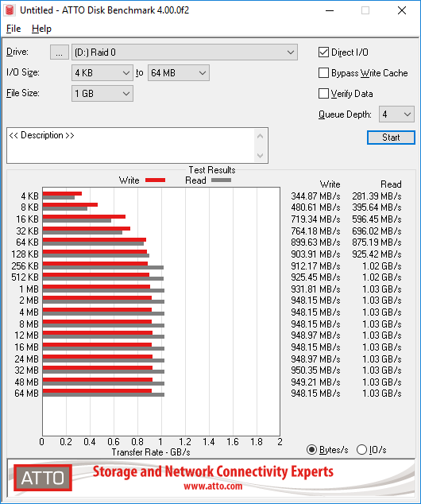Click the 64 MB row label in chart
This screenshot has width=421, height=504.
click(x=27, y=394)
